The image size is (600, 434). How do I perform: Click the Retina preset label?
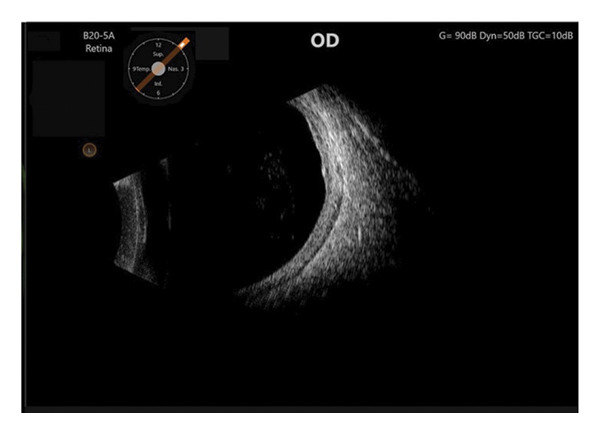pyautogui.click(x=99, y=49)
